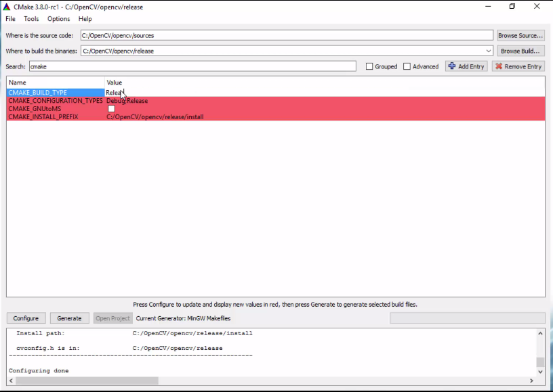Screen dimensions: 553x392
Task: Click the red X icon of Remove Entry
Action: pyautogui.click(x=499, y=66)
